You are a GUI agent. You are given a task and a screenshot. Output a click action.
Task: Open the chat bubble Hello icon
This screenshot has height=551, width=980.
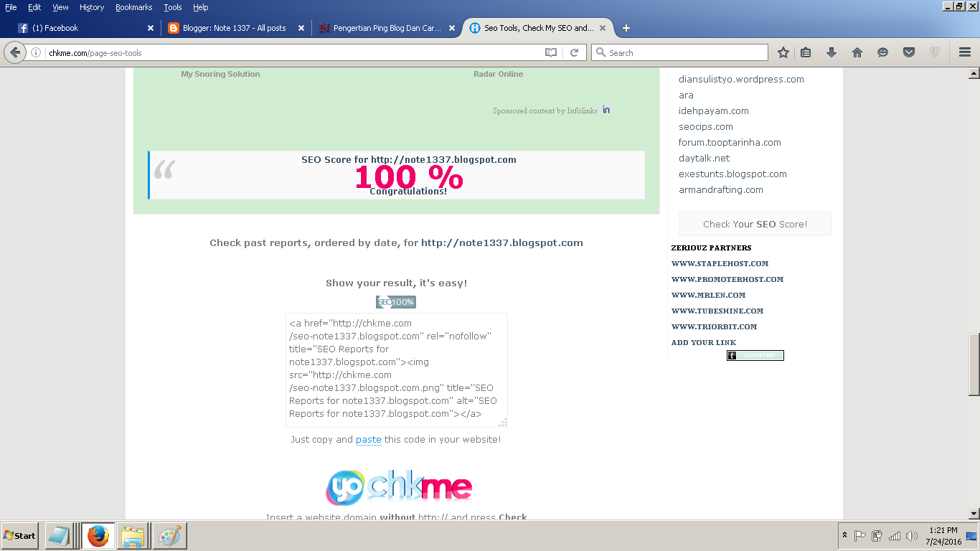point(883,52)
